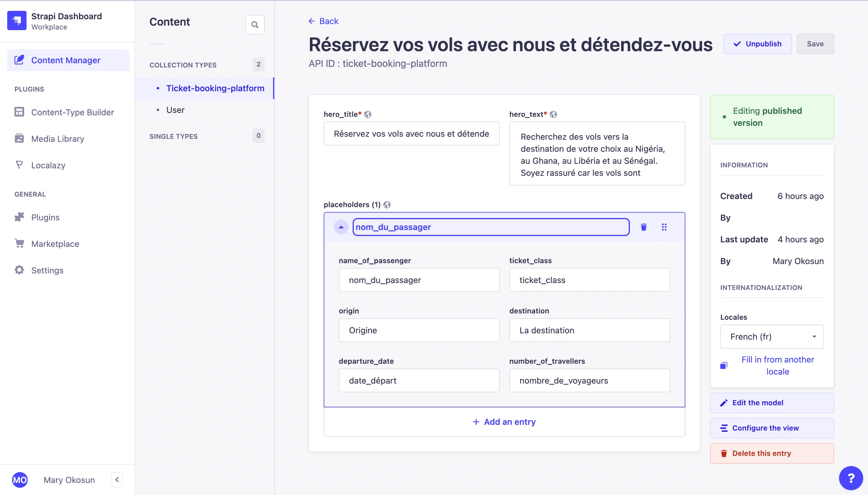This screenshot has width=868, height=495.
Task: Open the French (fr) locales dropdown
Action: coord(771,337)
